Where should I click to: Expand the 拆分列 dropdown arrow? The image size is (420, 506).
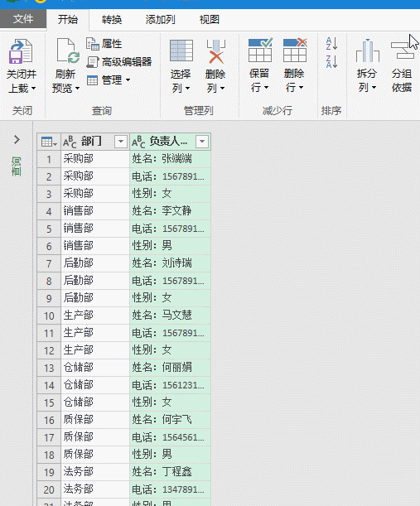click(374, 87)
